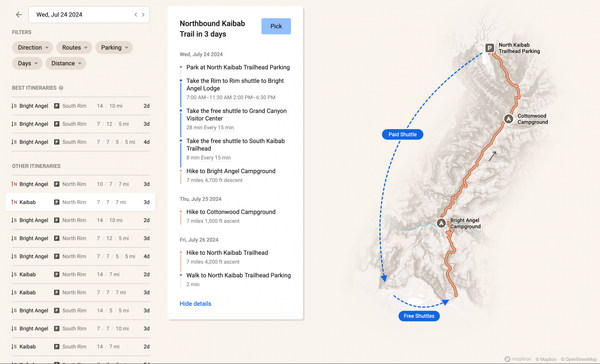Click the 'Northbound Kaibab Trail in 3 days' title
This screenshot has width=600, height=364.
[x=212, y=29]
